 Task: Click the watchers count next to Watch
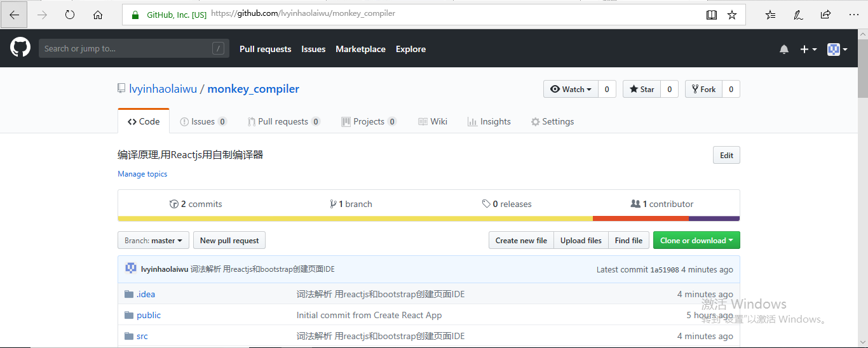coord(607,89)
